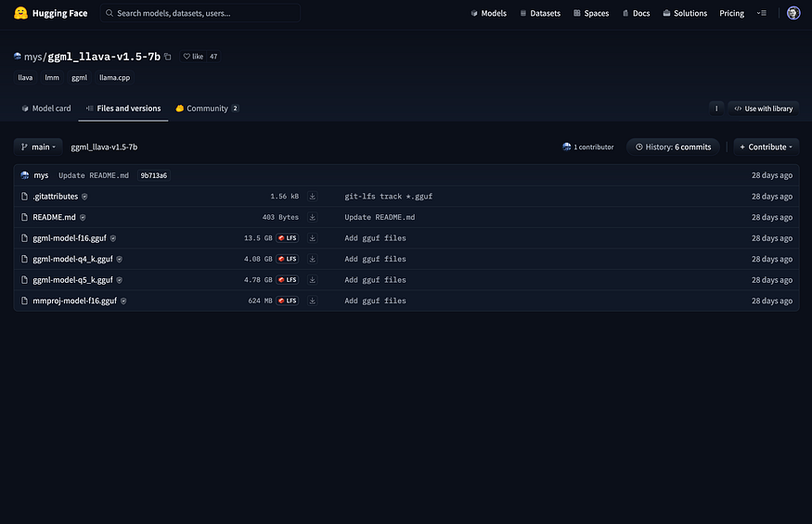Download the ggml-model-f16.gguf file
Viewport: 812px width, 524px height.
point(312,238)
